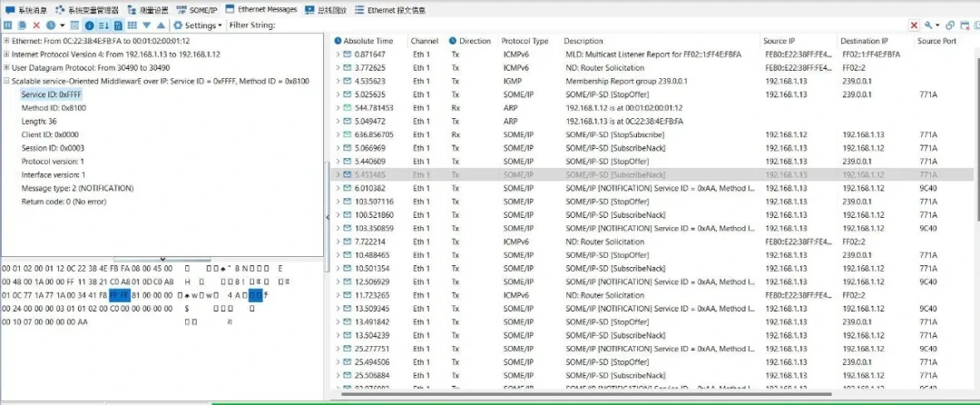Click the Protocol Type column header
980x405 pixels.
[x=525, y=41]
